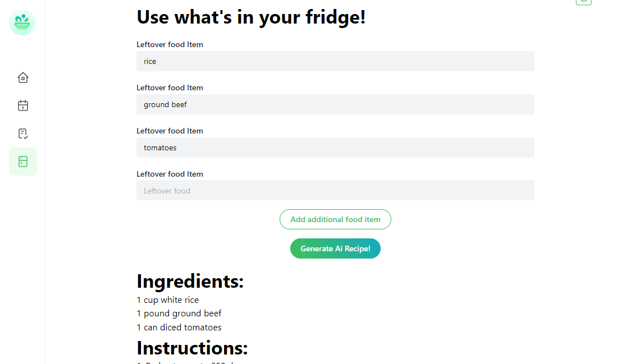Viewport: 626px width, 364px height.
Task: Click the "Leftover food Item" label above rice
Action: coord(170,44)
